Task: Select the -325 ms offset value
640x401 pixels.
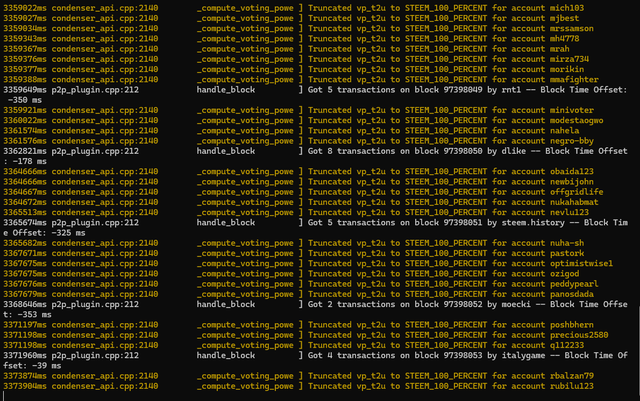Action: click(x=68, y=232)
